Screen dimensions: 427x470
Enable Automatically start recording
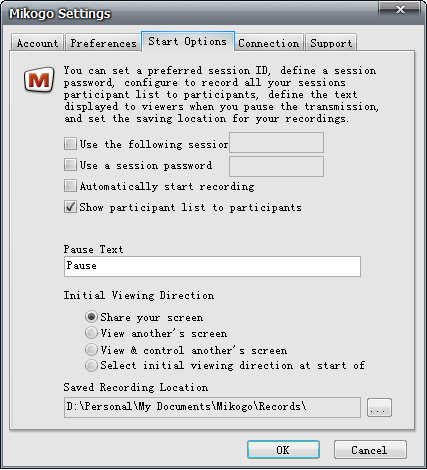click(x=70, y=186)
